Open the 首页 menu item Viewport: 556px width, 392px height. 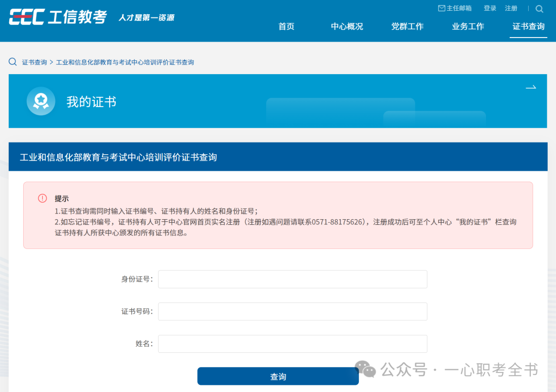tap(286, 27)
